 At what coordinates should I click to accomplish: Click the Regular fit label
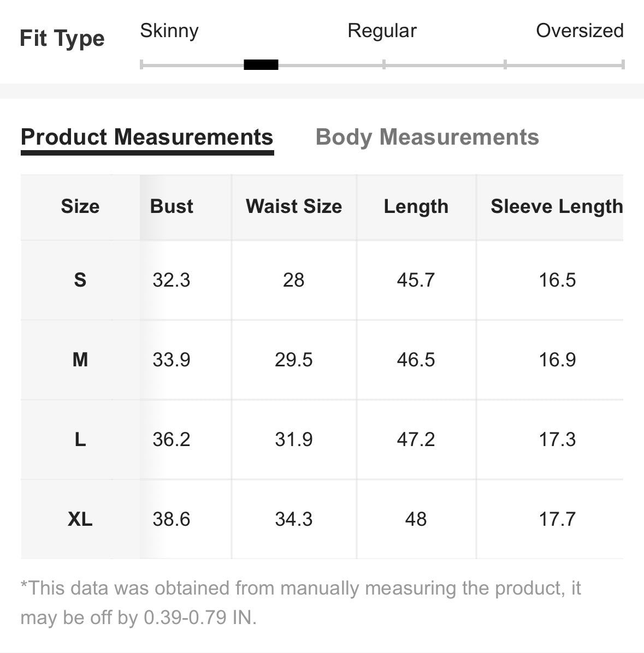tap(382, 31)
